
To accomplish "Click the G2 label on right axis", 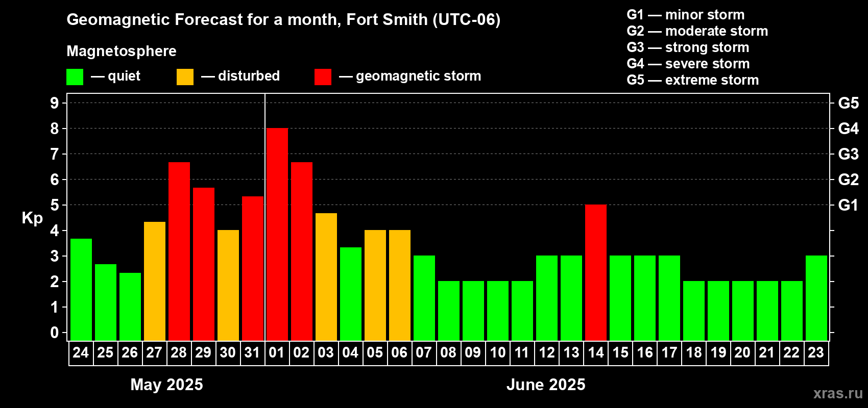I will [x=849, y=180].
